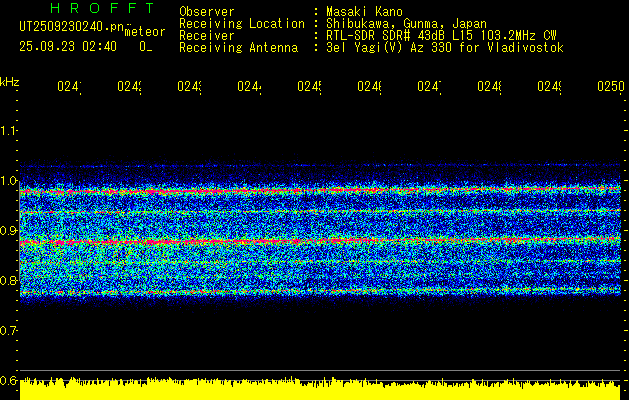Click the yellow signal level graph
This screenshot has height=400, width=629.
(x=320, y=389)
